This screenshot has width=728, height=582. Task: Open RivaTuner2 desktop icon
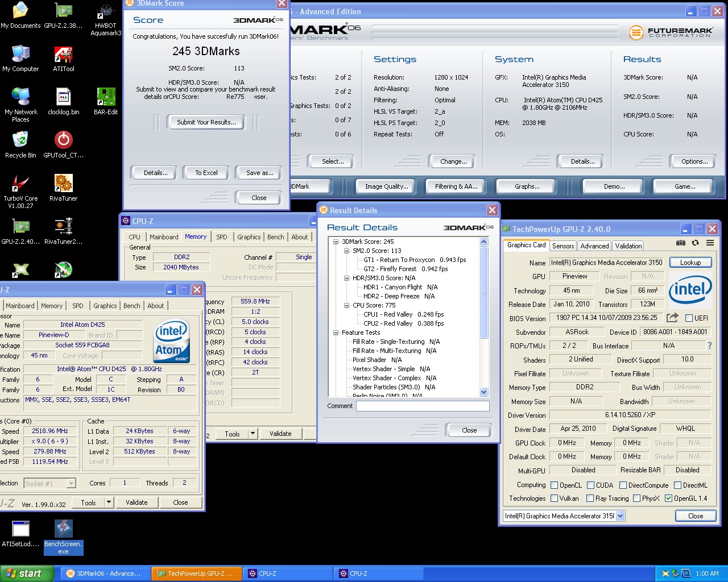[x=63, y=231]
